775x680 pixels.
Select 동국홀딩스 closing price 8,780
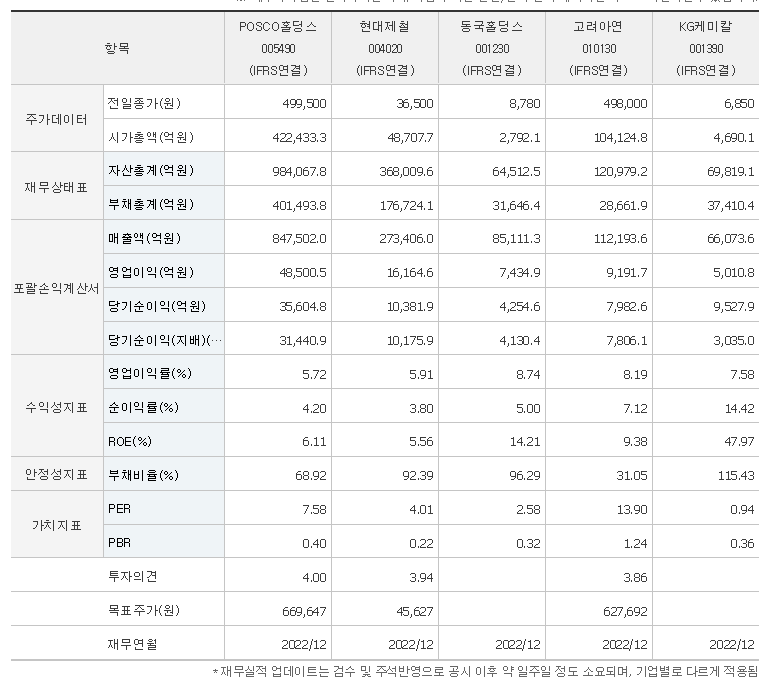pyautogui.click(x=524, y=103)
